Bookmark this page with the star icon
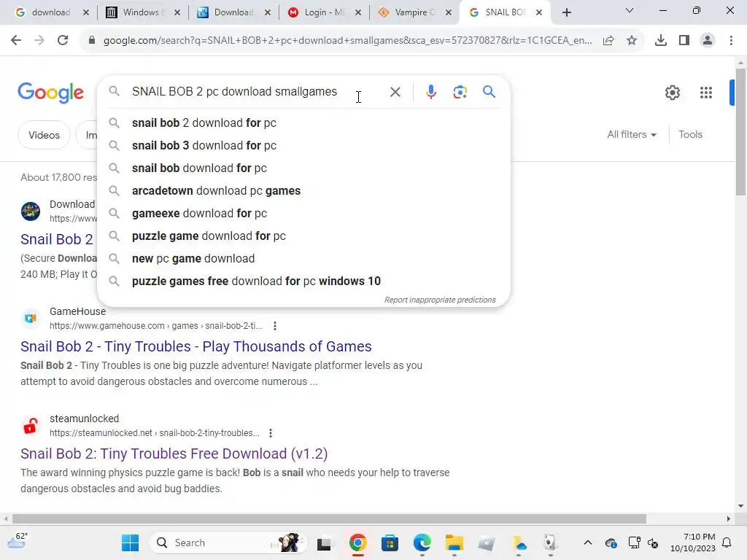The width and height of the screenshot is (747, 560). tap(632, 41)
